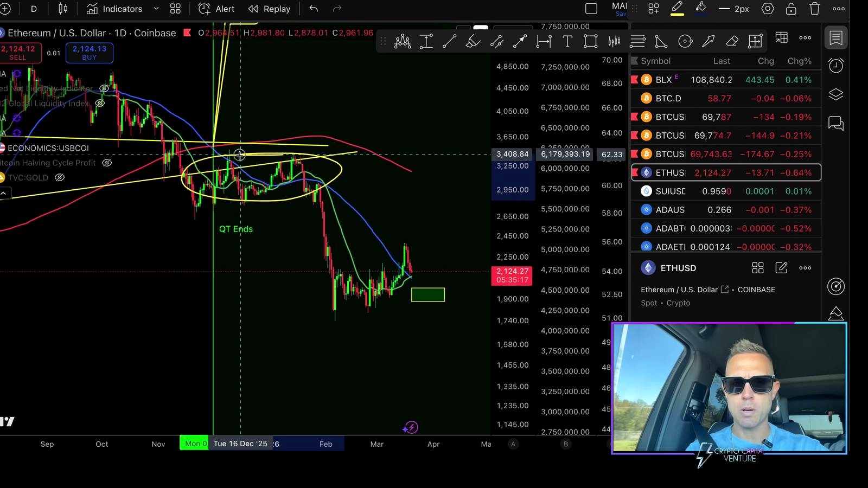
Task: Change the D timeframe interval
Action: [x=34, y=9]
